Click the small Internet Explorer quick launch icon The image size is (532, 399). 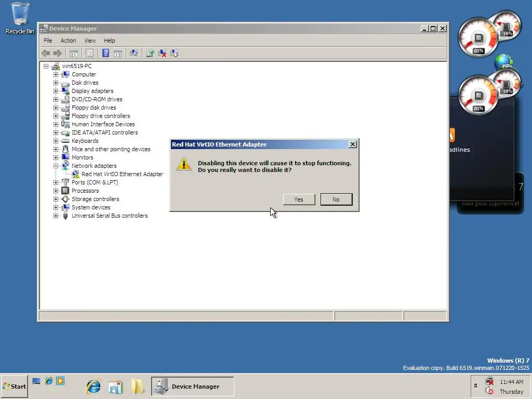(x=48, y=381)
